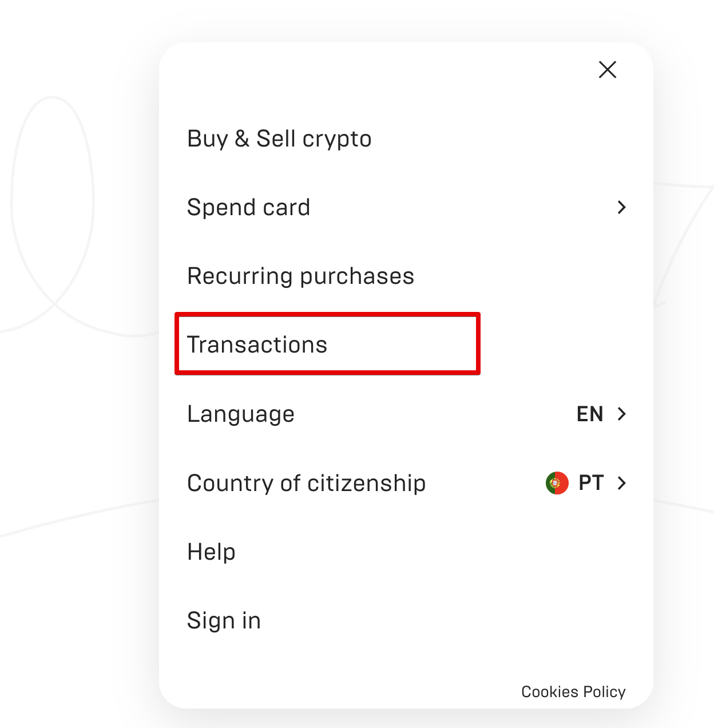Select the red-outlined menu item
This screenshot has height=728, width=714.
pyautogui.click(x=327, y=344)
